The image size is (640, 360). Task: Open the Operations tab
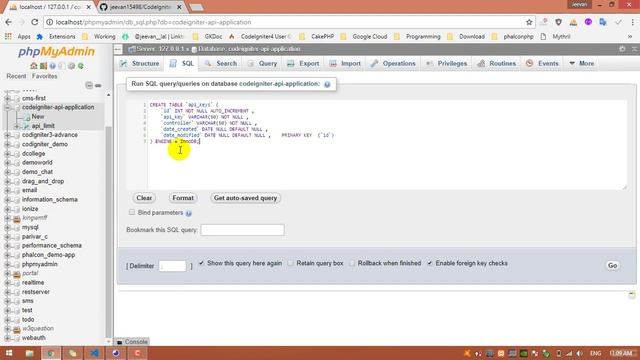(393, 64)
